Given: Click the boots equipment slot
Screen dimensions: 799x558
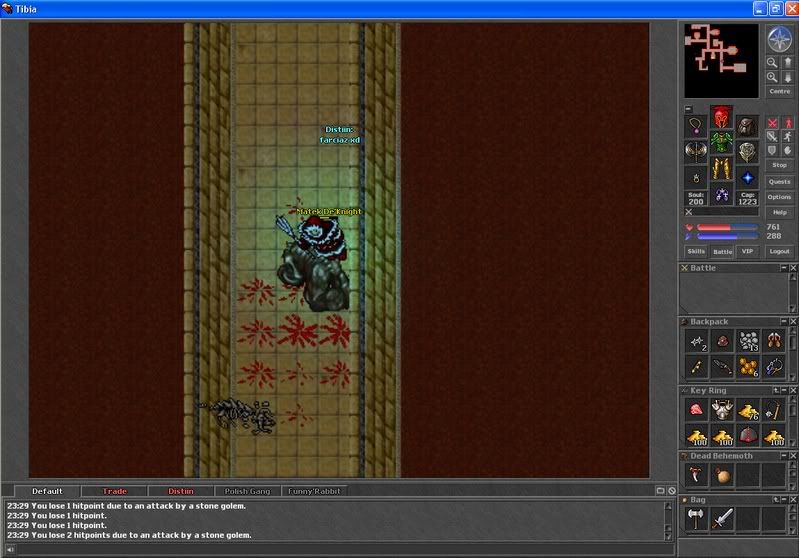Looking at the screenshot, I should [x=721, y=194].
